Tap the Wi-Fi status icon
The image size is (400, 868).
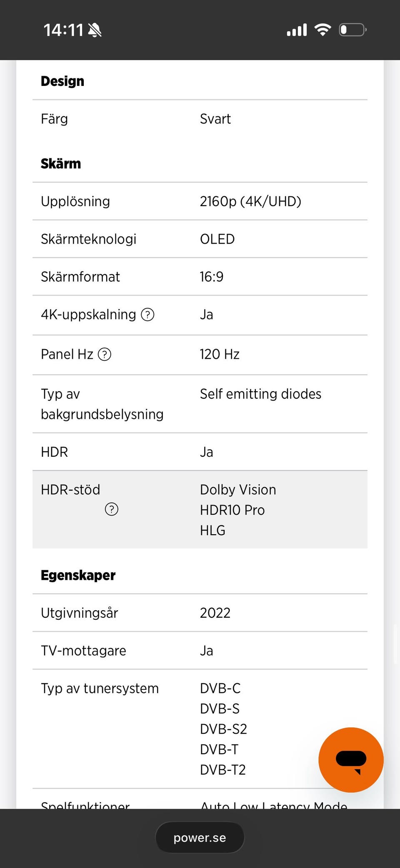pyautogui.click(x=322, y=30)
